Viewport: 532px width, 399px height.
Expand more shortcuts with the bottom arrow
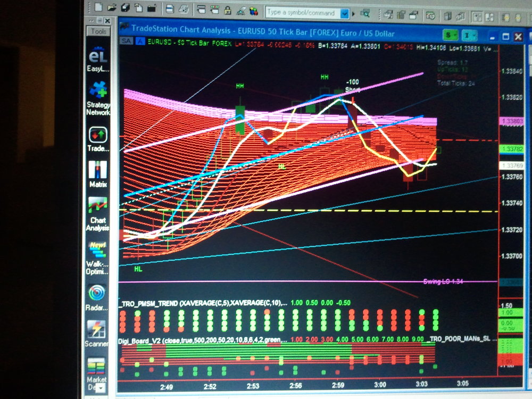[101, 387]
